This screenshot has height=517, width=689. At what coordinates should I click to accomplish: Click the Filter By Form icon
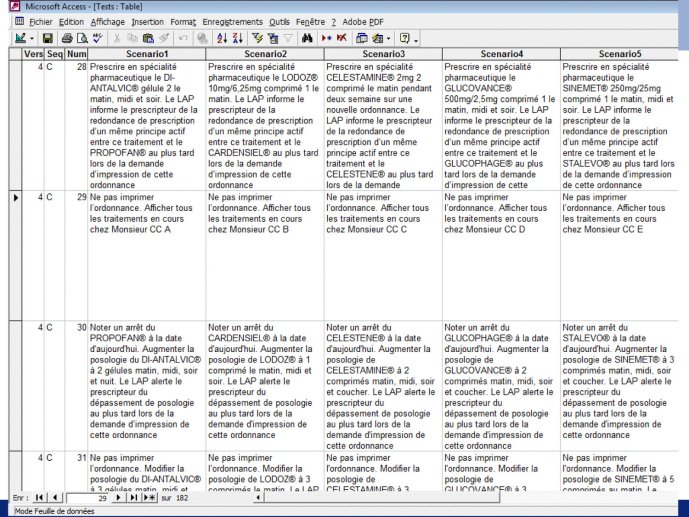(272, 39)
